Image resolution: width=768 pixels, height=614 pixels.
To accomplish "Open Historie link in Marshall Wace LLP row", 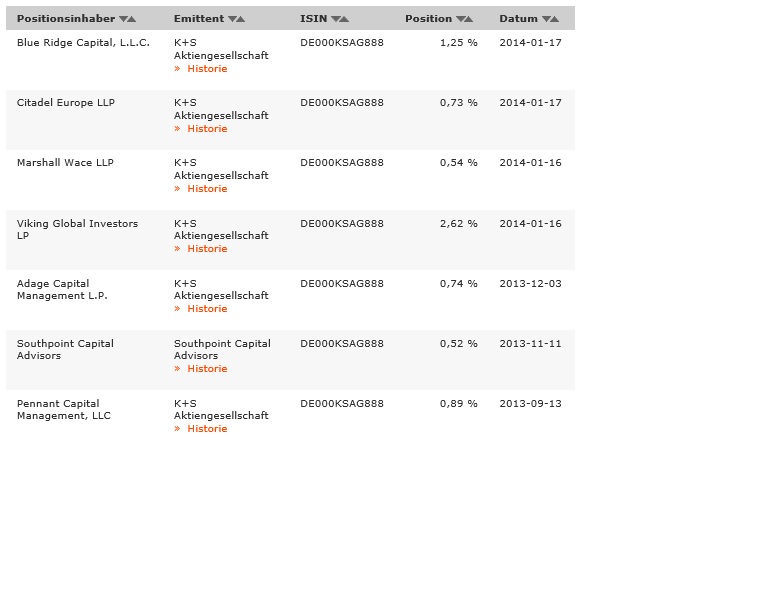I will pos(207,189).
